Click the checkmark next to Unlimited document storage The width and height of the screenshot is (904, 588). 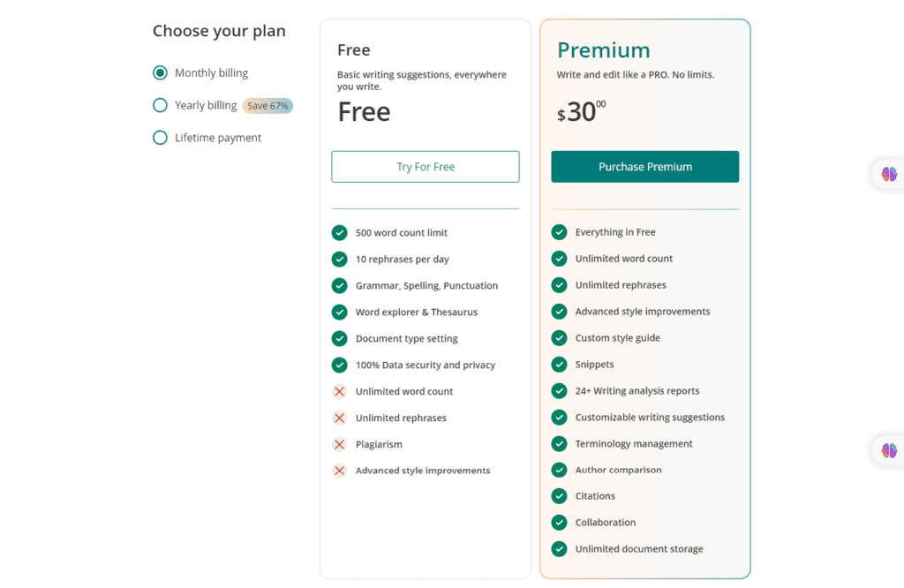click(x=559, y=548)
